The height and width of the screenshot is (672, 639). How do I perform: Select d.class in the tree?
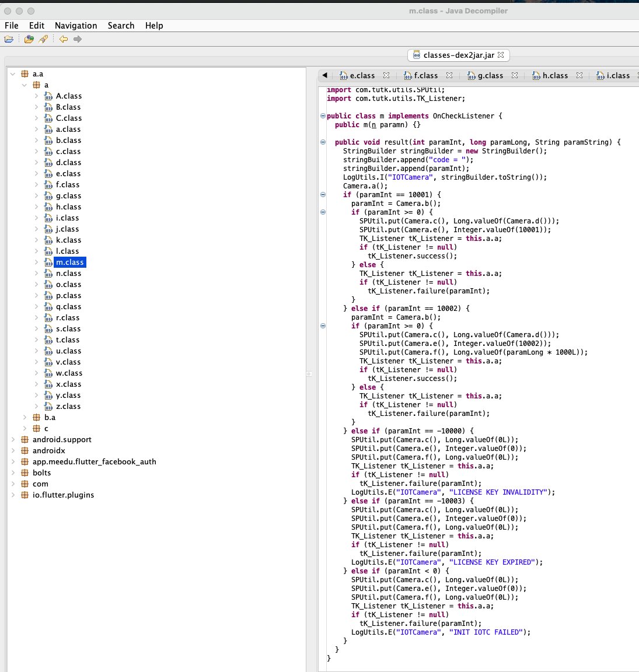tap(68, 162)
